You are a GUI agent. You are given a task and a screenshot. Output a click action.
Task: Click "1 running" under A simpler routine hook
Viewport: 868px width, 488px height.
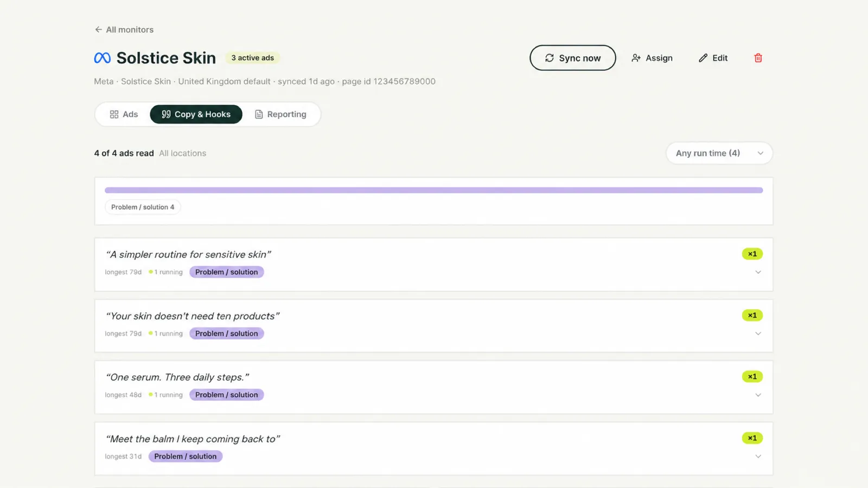(166, 272)
